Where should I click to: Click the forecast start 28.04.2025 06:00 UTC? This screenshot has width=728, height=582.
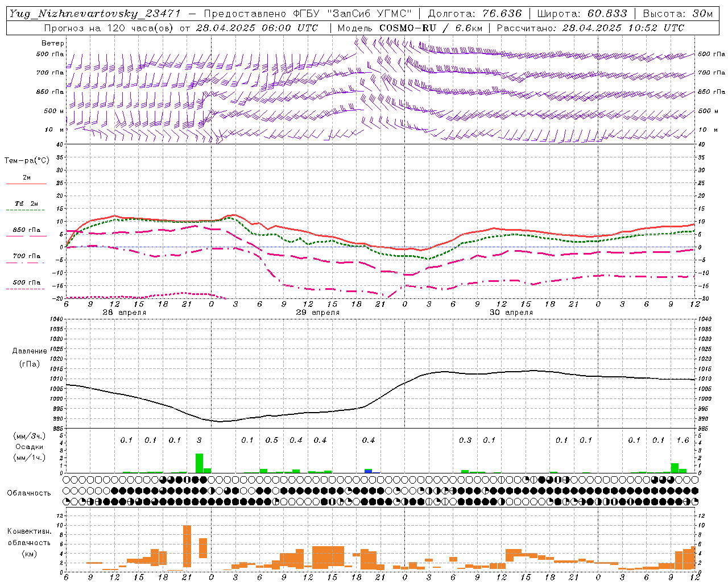257,28
